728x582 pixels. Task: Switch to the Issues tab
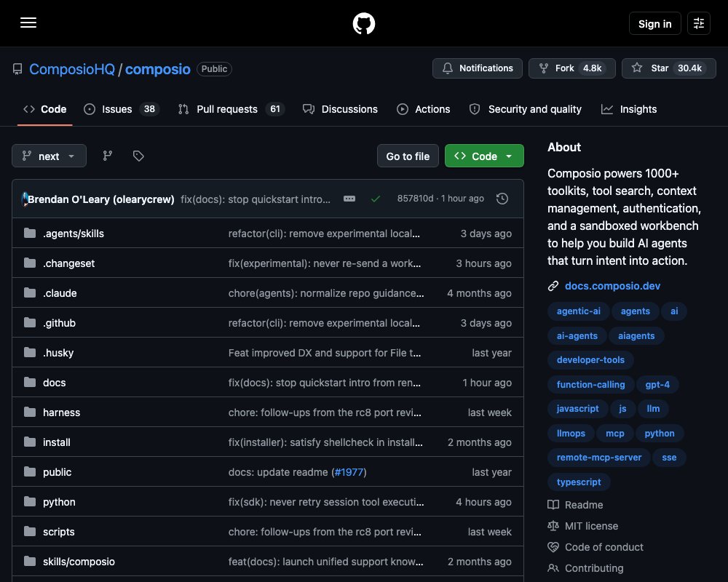click(122, 109)
